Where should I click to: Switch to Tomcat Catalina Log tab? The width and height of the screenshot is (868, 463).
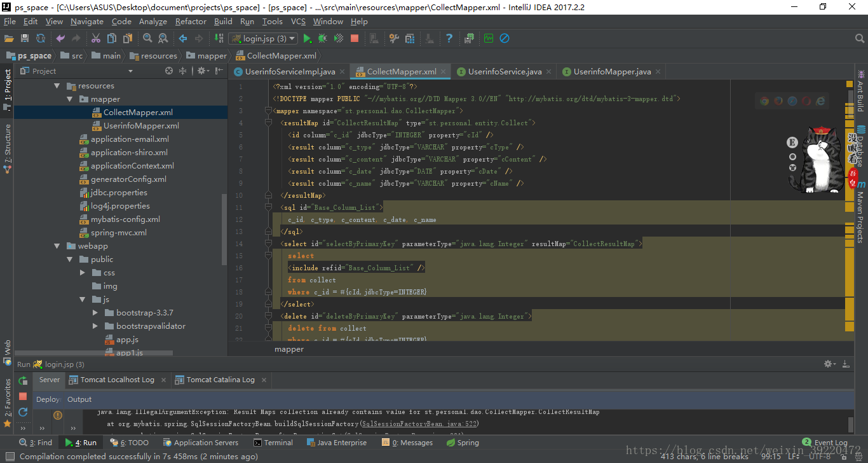220,380
